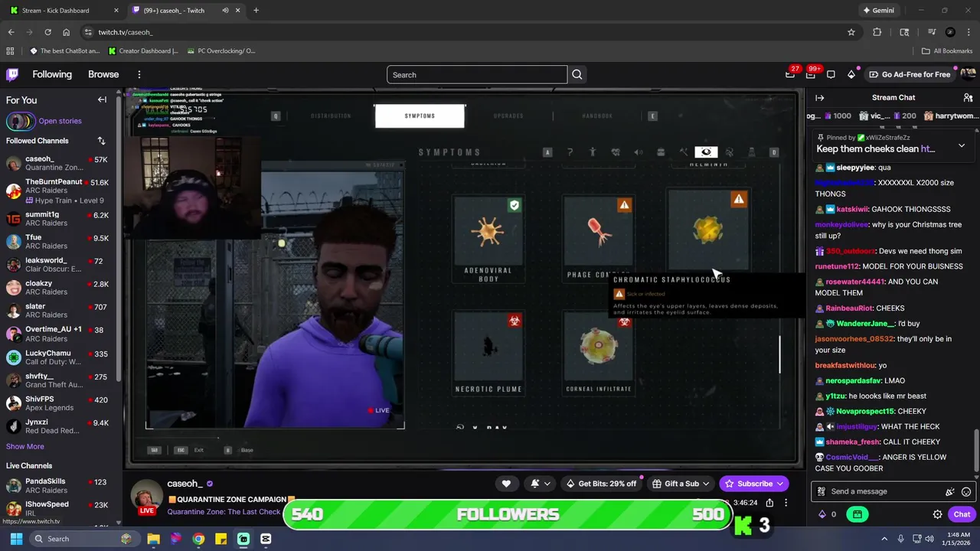Open Quarantine Zone: The Last Check link

point(224,512)
